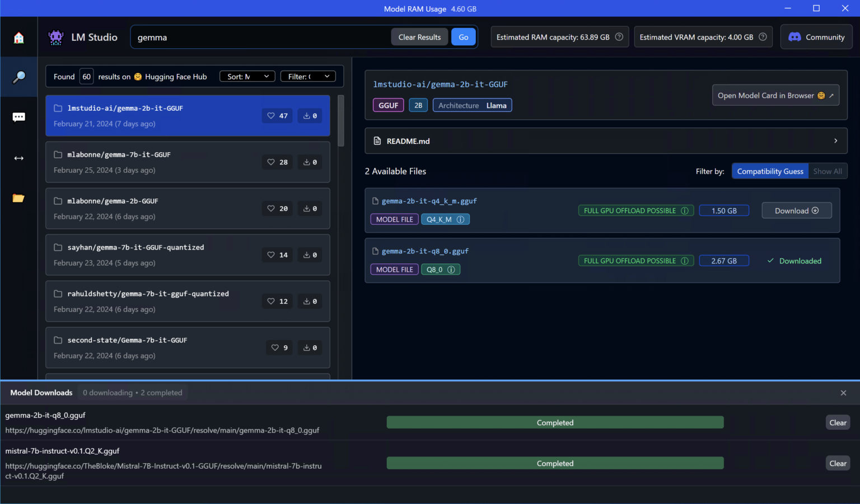
Task: Click the gemma search input field
Action: 260,37
